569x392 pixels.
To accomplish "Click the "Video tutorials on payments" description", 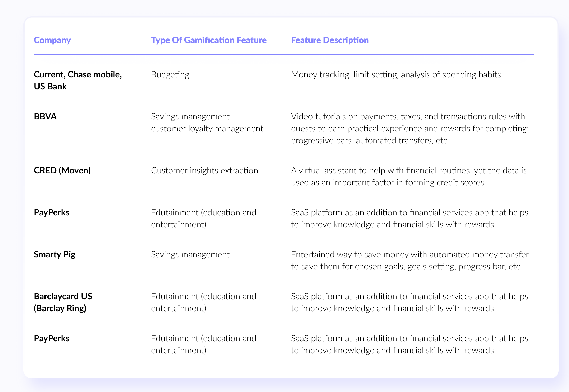I will tap(410, 128).
